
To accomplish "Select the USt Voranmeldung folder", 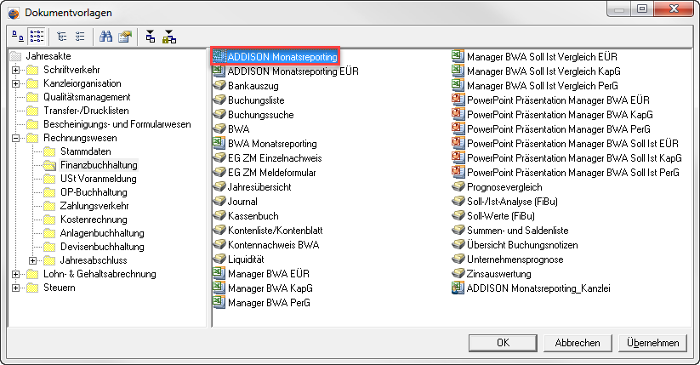I will tap(98, 178).
